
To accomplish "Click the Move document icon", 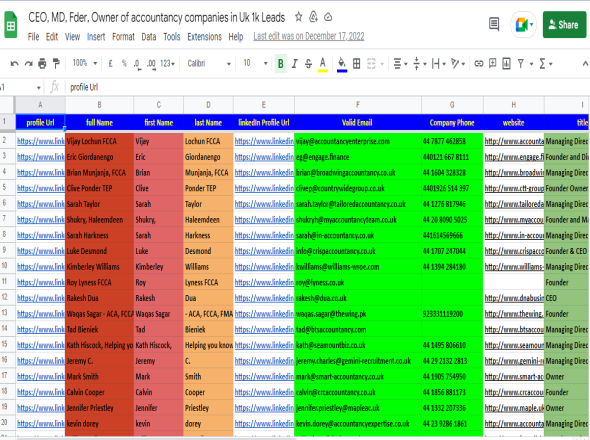I will (x=313, y=17).
